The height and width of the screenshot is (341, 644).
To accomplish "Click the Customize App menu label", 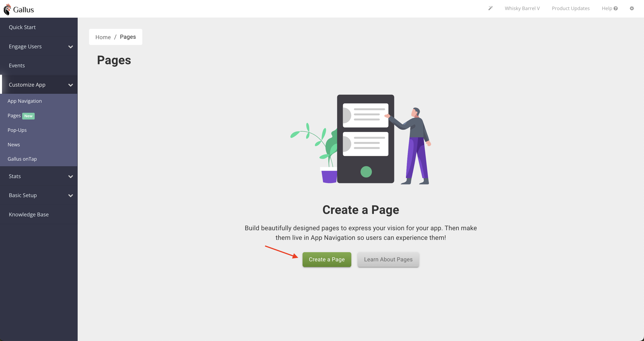I will click(27, 85).
